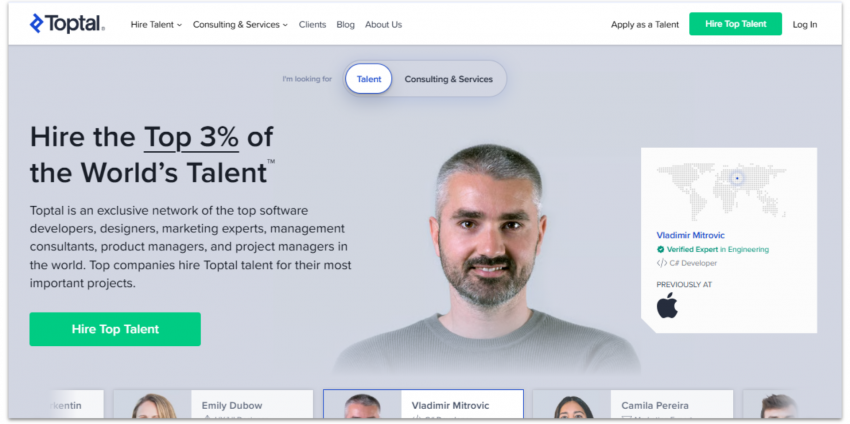Go to the About Us page
Screen dimensions: 850x424
click(383, 25)
